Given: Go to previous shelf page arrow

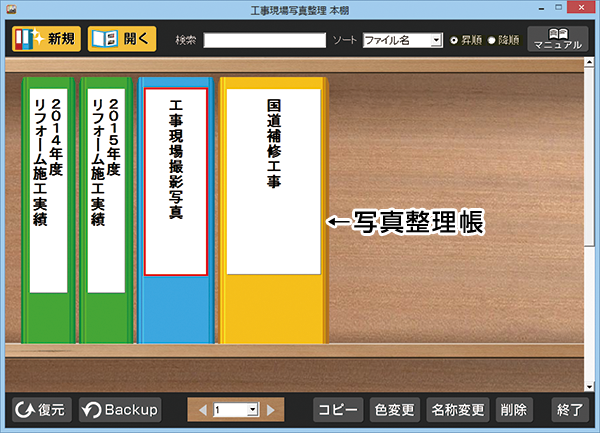Looking at the screenshot, I should click(203, 409).
